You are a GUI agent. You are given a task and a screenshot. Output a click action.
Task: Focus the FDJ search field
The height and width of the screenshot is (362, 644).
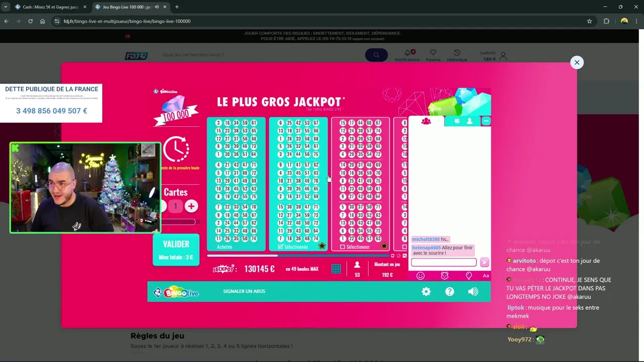click(x=262, y=55)
